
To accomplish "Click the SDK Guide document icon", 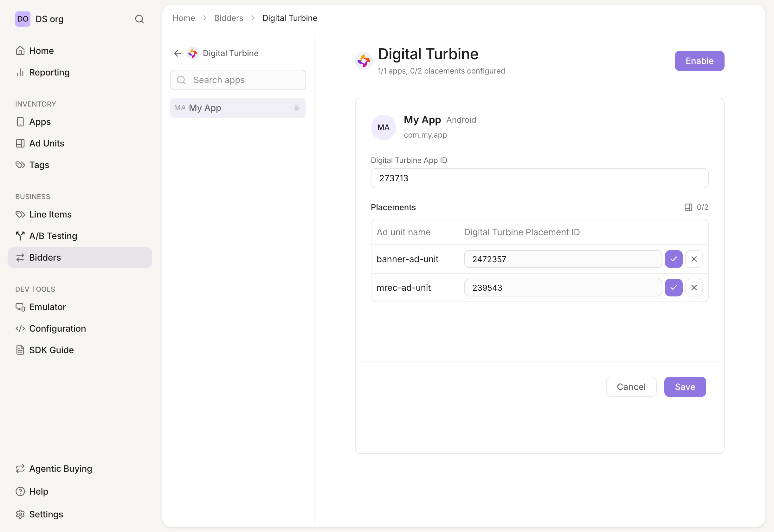I will pos(20,350).
